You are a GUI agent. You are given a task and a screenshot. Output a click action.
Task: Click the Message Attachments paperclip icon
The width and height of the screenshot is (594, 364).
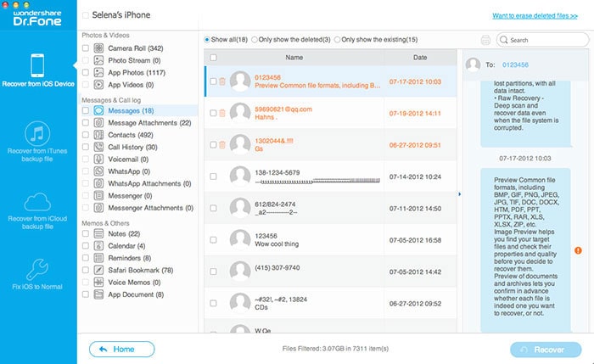point(98,123)
